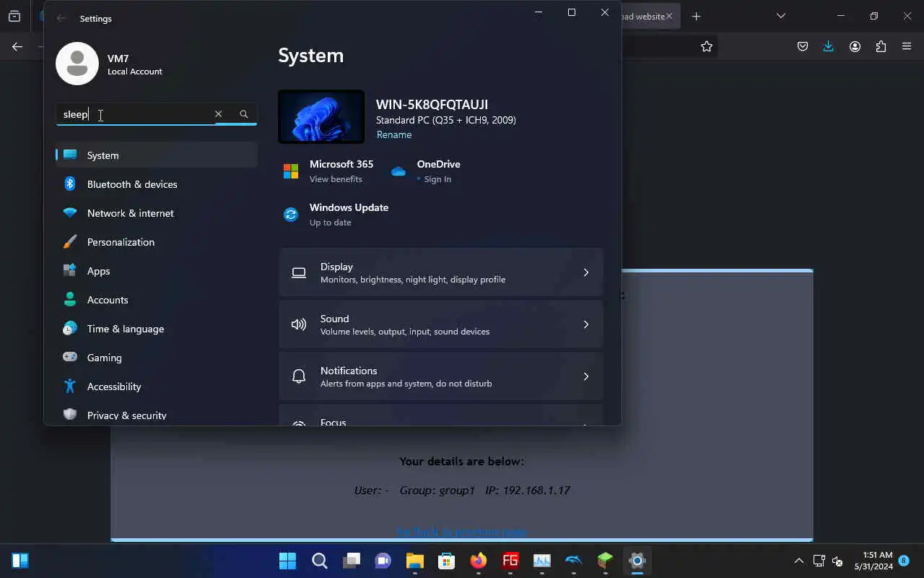Open taskbar Search

point(320,561)
